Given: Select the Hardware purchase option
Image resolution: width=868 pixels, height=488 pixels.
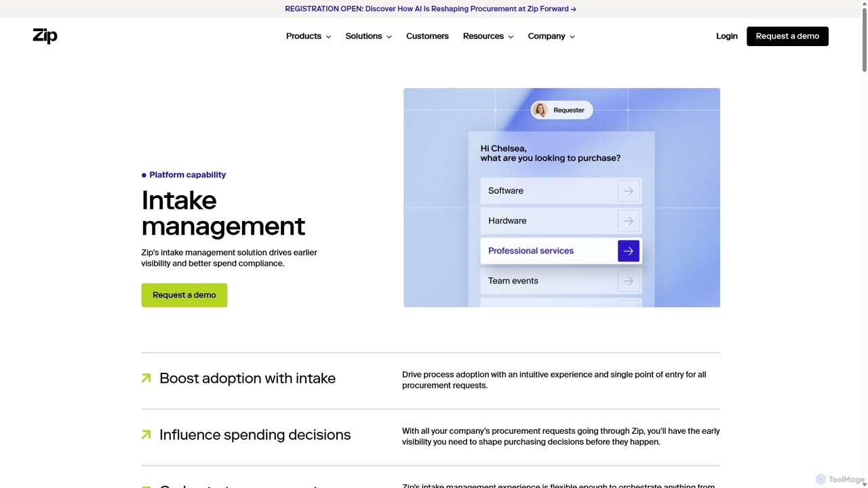Looking at the screenshot, I should (x=561, y=221).
